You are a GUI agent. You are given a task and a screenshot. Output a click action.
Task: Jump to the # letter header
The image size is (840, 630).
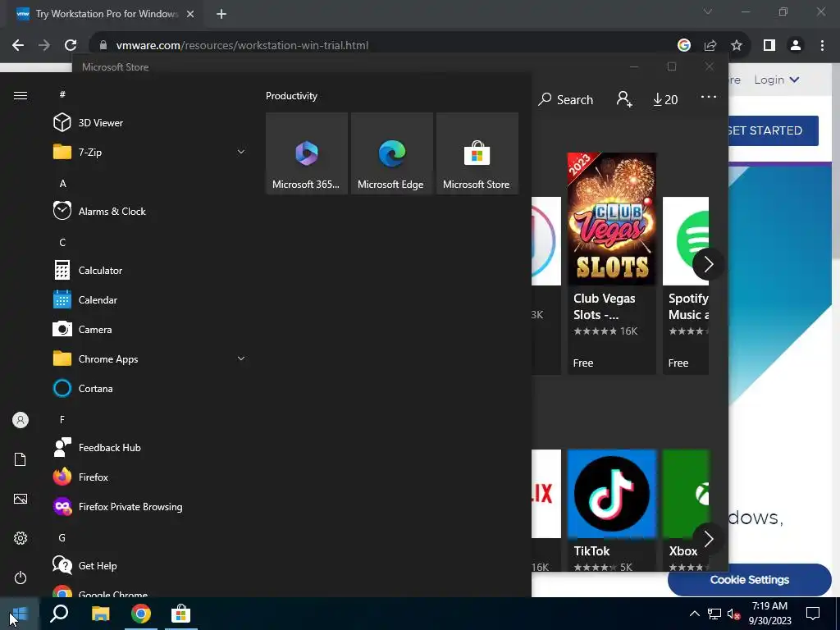click(x=62, y=94)
